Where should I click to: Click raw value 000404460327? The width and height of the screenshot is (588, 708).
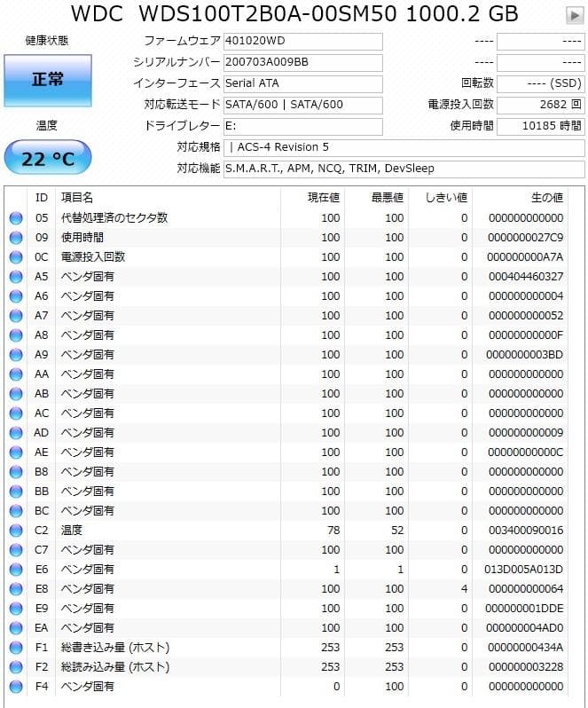526,276
